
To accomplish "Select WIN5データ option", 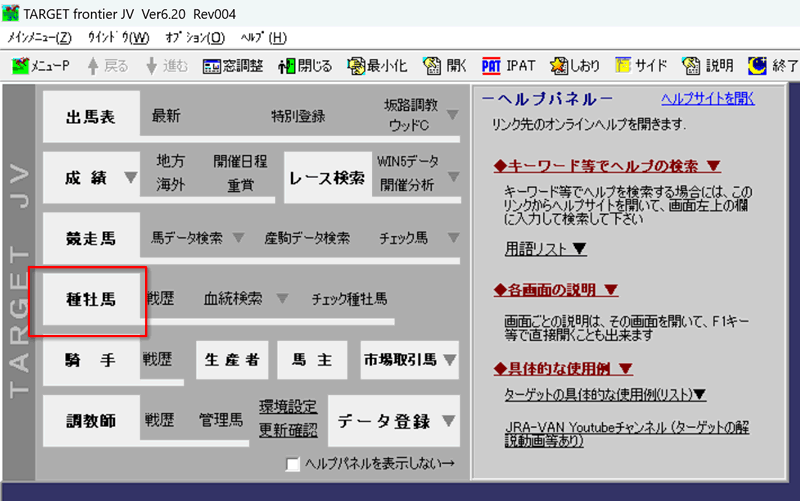I will (x=408, y=161).
